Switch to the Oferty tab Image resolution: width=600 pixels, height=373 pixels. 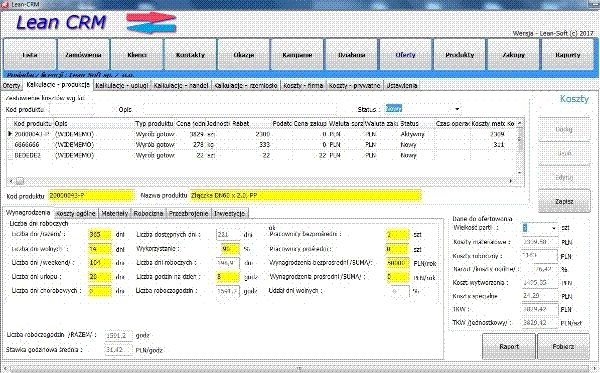click(11, 85)
